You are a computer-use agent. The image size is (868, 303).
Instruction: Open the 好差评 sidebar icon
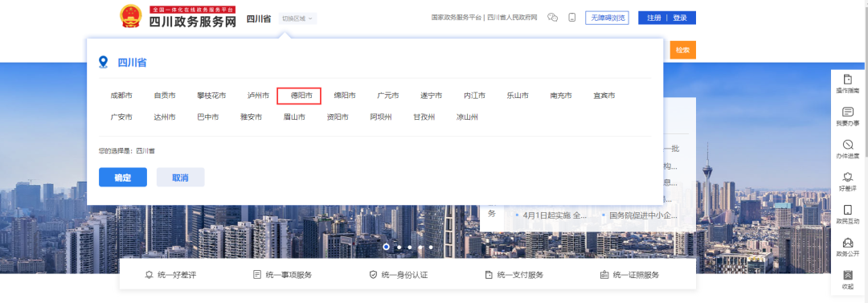coord(847,178)
